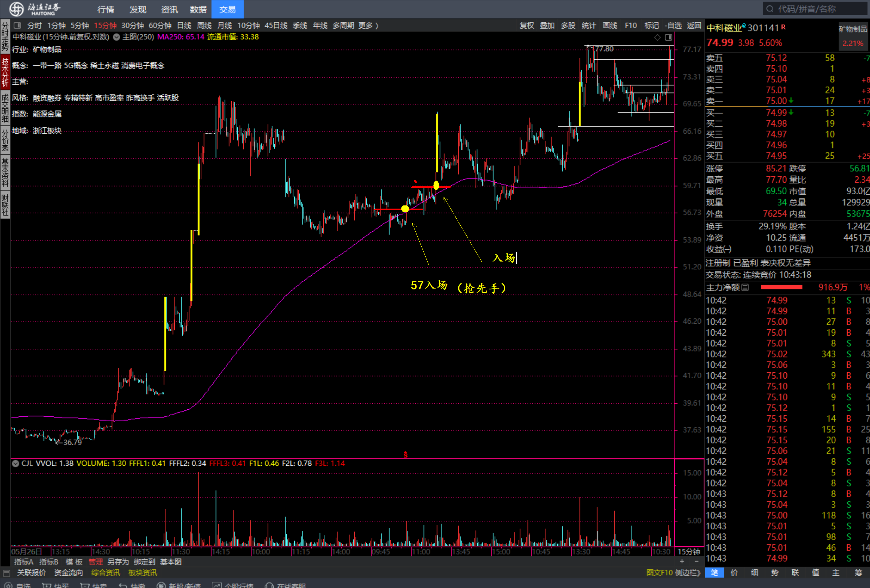Viewport: 870px width, 588px height.
Task: Click the 在线客服 headset icon
Action: coord(269,585)
